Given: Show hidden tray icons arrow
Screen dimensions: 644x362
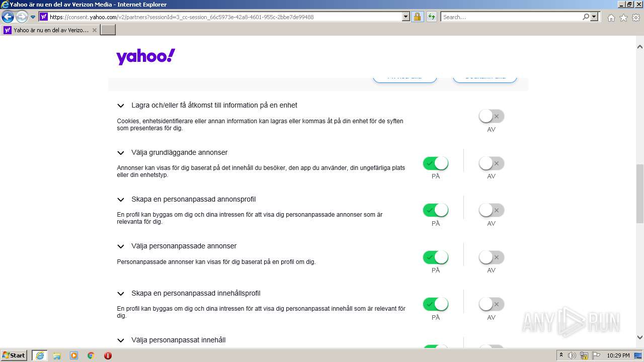Looking at the screenshot, I should click(x=561, y=355).
